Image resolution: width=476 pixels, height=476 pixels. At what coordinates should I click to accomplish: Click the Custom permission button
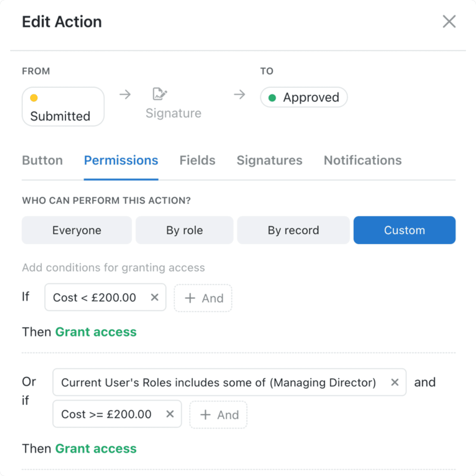pos(404,230)
